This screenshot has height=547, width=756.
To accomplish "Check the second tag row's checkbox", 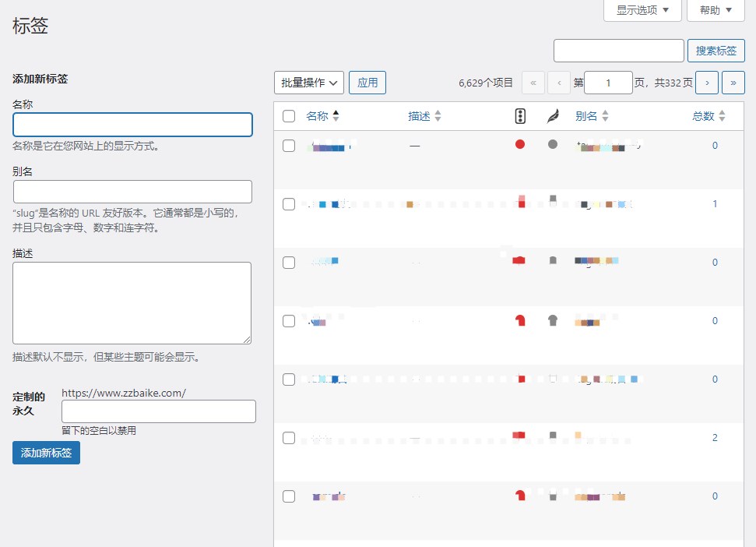I will click(289, 204).
